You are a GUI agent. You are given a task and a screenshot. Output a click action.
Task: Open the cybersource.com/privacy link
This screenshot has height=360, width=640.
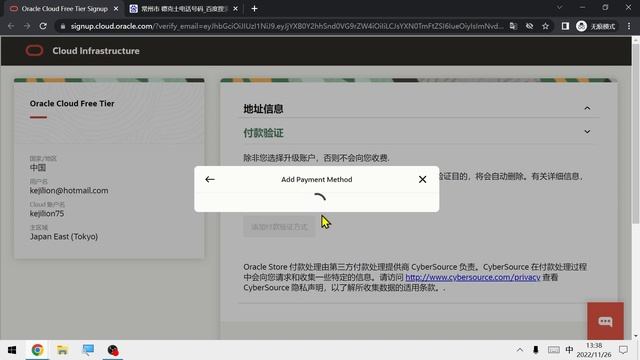[473, 277]
